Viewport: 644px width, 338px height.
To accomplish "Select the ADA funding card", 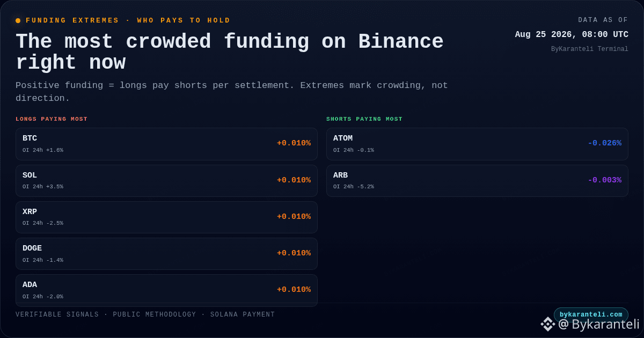I will [x=166, y=290].
